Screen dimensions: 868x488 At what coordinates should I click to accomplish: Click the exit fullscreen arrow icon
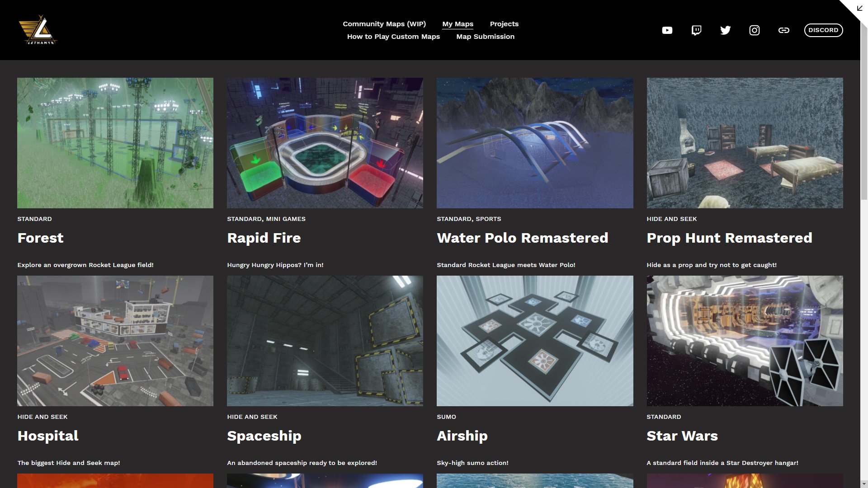(859, 8)
